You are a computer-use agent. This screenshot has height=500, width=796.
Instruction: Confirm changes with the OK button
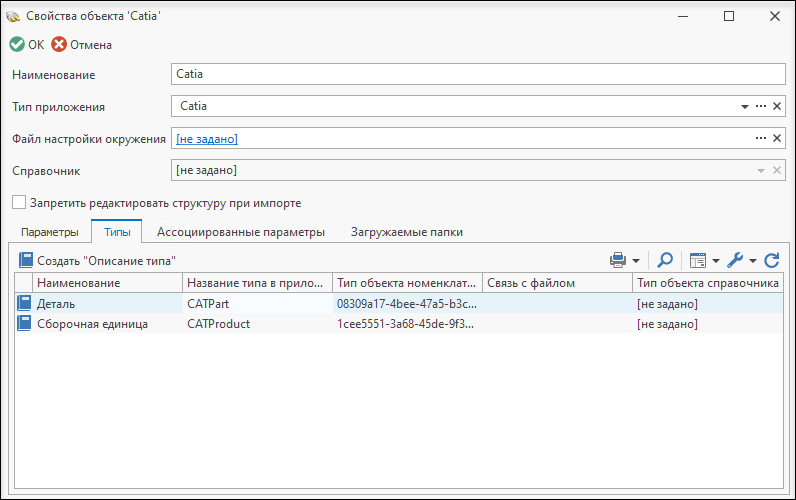click(27, 45)
